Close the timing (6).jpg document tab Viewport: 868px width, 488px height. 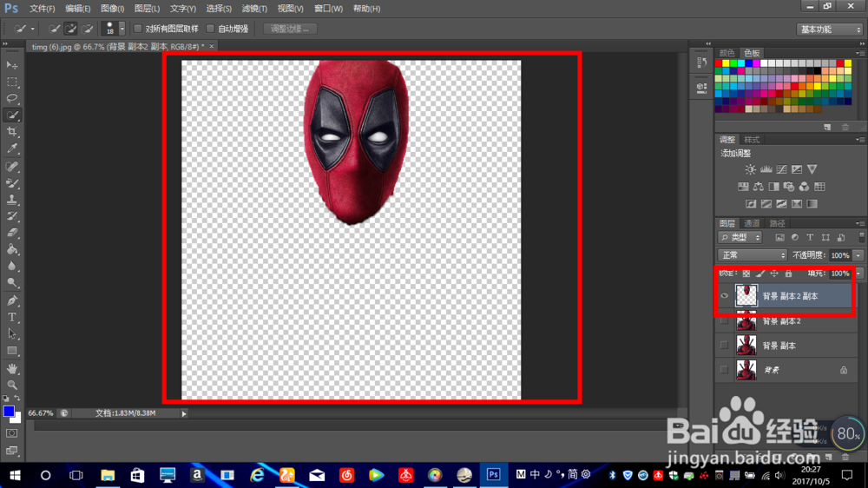212,47
